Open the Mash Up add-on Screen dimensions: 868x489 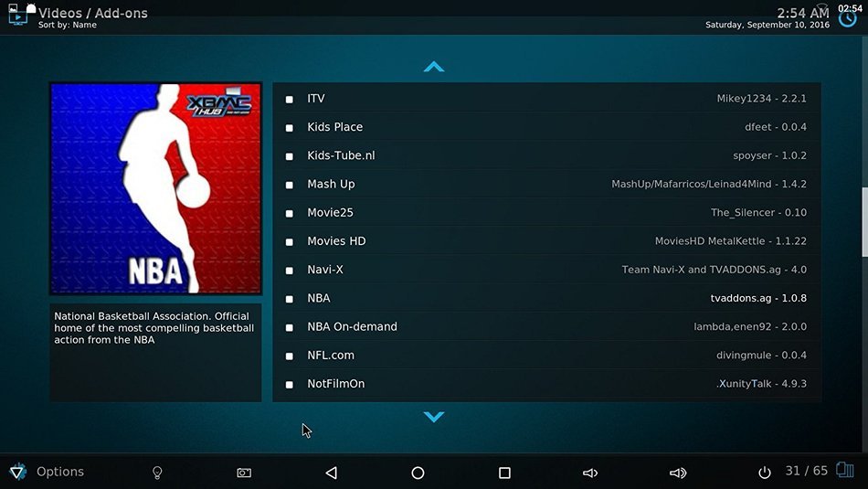(x=547, y=184)
